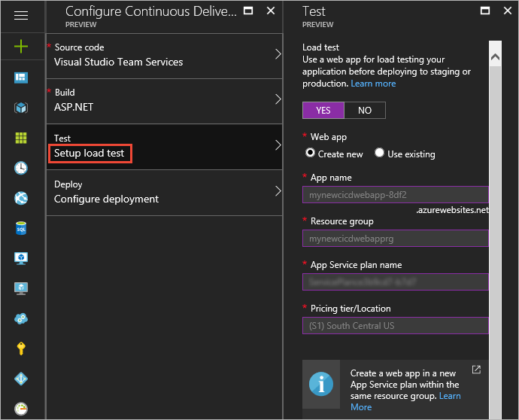The image size is (519, 420).
Task: Click the .azurewebsites.net suffix text
Action: [x=453, y=210]
